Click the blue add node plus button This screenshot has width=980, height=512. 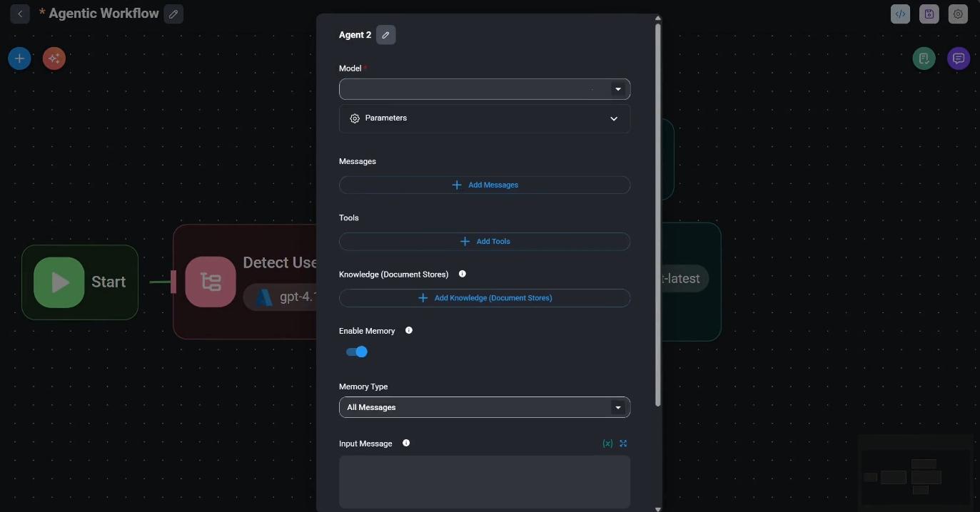point(19,58)
